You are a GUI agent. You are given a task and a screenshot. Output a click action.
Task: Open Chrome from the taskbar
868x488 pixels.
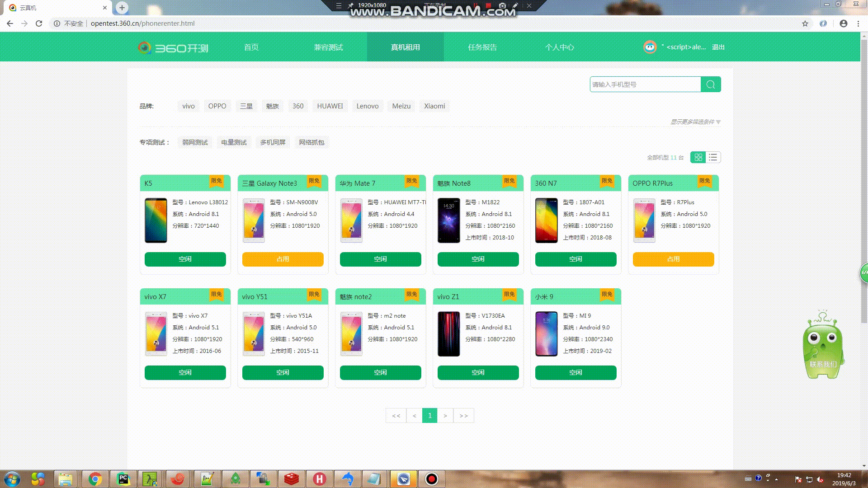(95, 479)
